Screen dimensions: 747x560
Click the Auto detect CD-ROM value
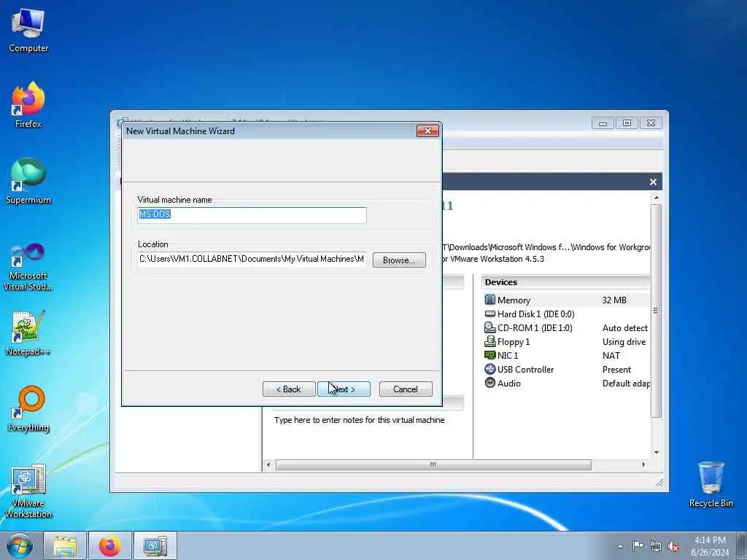pos(624,327)
